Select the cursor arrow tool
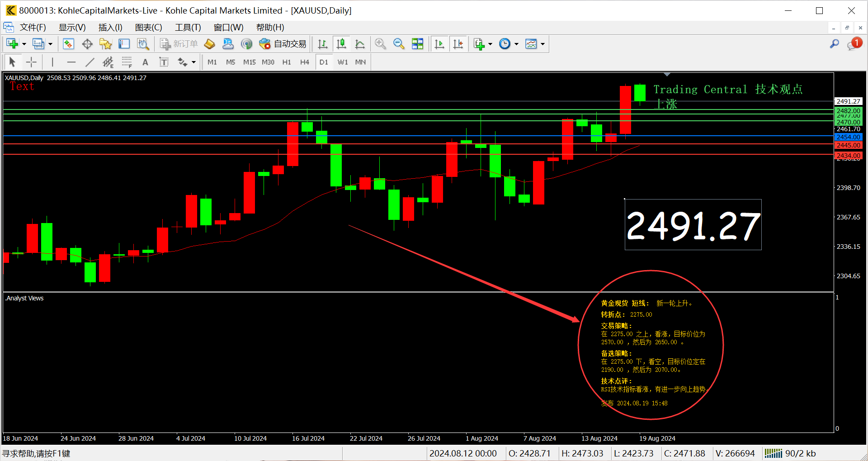 tap(12, 62)
